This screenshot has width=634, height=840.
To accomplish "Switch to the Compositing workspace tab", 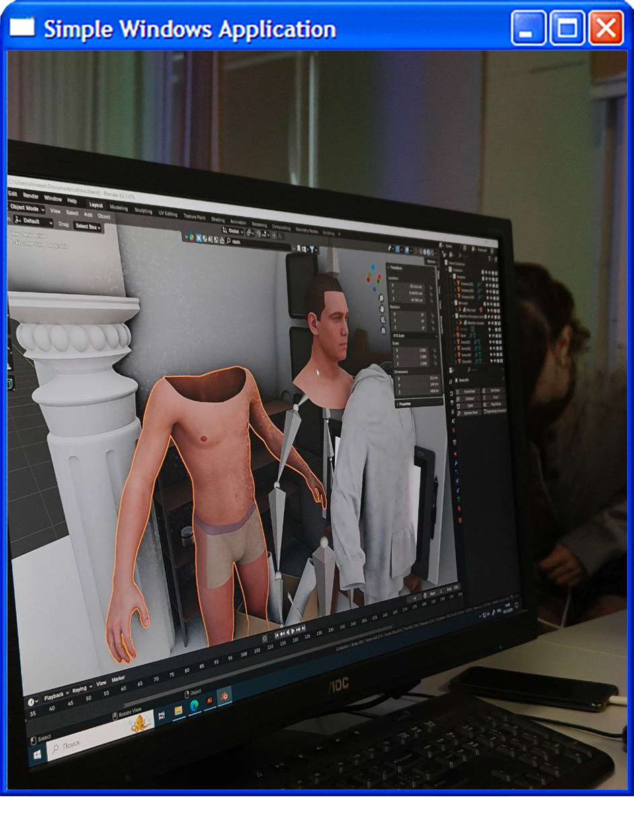I will 281,228.
